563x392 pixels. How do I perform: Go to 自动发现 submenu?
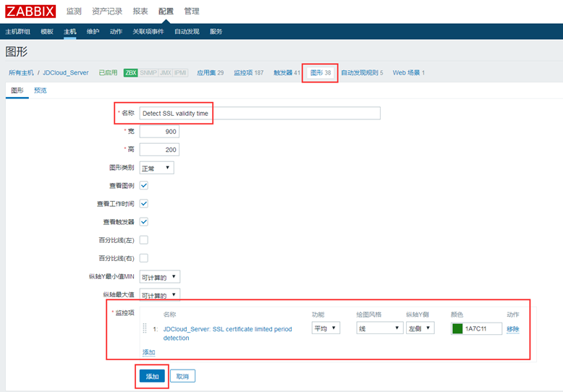pos(187,32)
